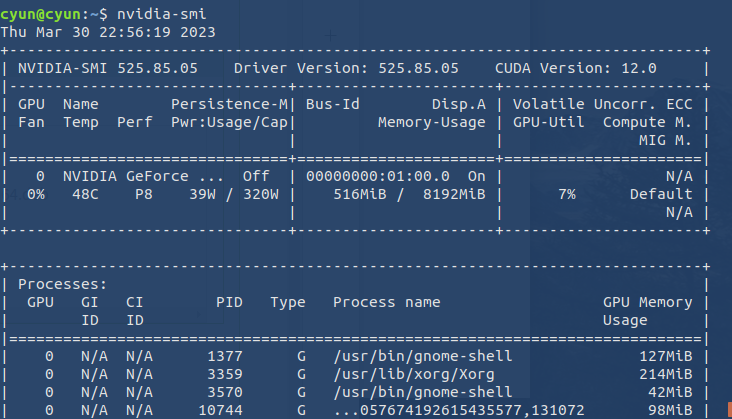Image resolution: width=732 pixels, height=419 pixels.
Task: Click the 'MIG M.' header
Action: click(x=666, y=140)
